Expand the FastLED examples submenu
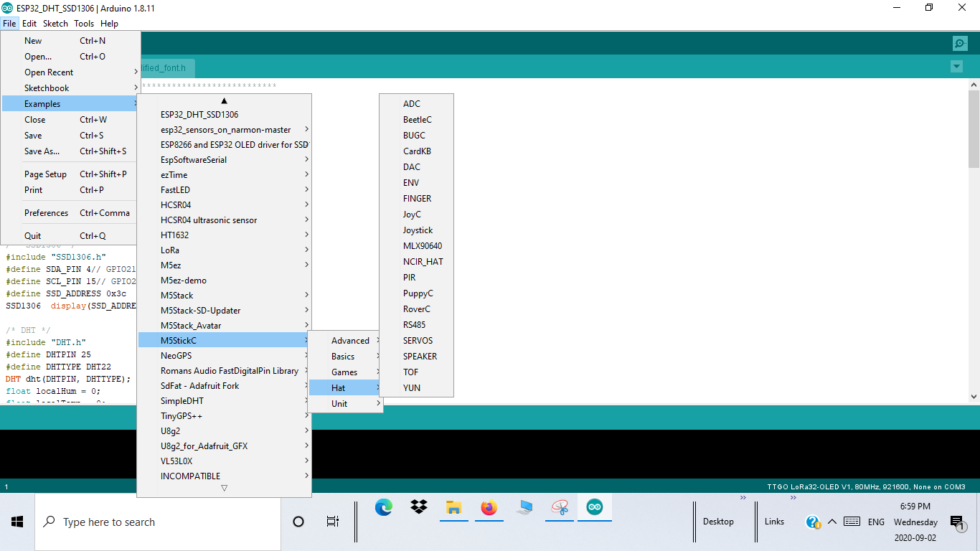The height and width of the screenshot is (551, 980). 224,190
